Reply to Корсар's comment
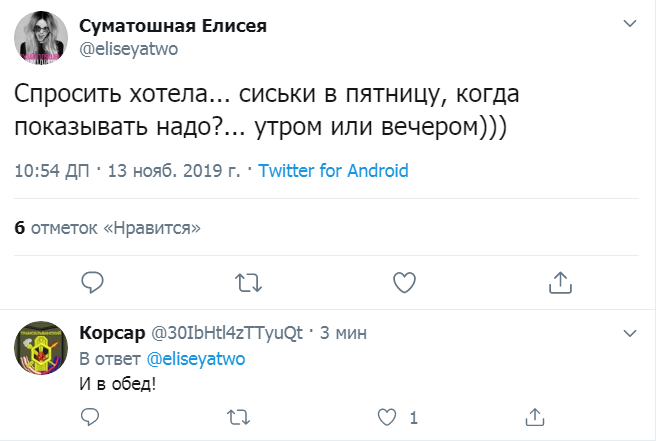The image size is (656, 441). pyautogui.click(x=92, y=415)
